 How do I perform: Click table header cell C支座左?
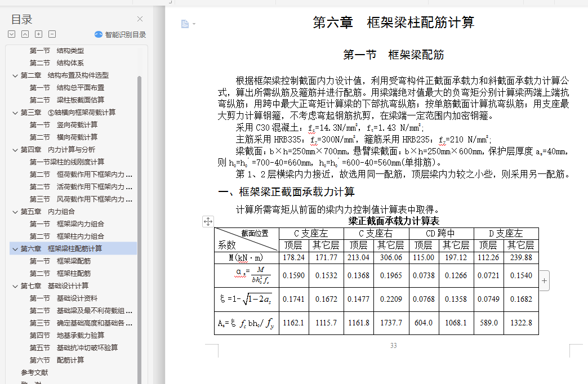coord(311,233)
